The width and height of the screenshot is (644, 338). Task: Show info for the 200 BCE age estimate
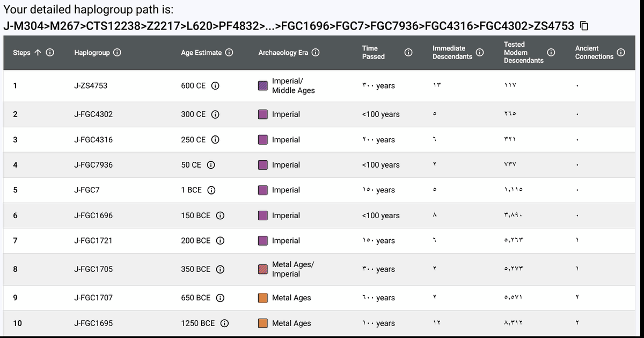click(x=220, y=241)
